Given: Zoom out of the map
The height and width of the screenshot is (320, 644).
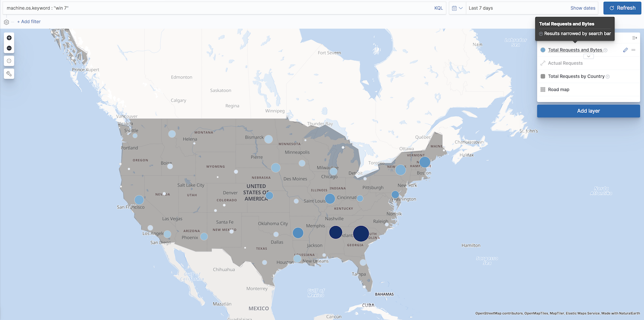Looking at the screenshot, I should (x=9, y=48).
